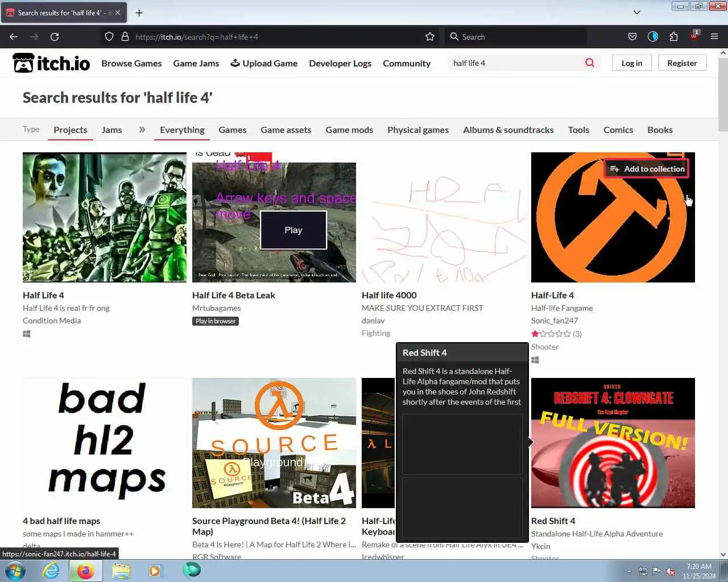Screen dimensions: 728x582
Task: Open 4 bad half life maps thumbnail
Action: (x=105, y=443)
